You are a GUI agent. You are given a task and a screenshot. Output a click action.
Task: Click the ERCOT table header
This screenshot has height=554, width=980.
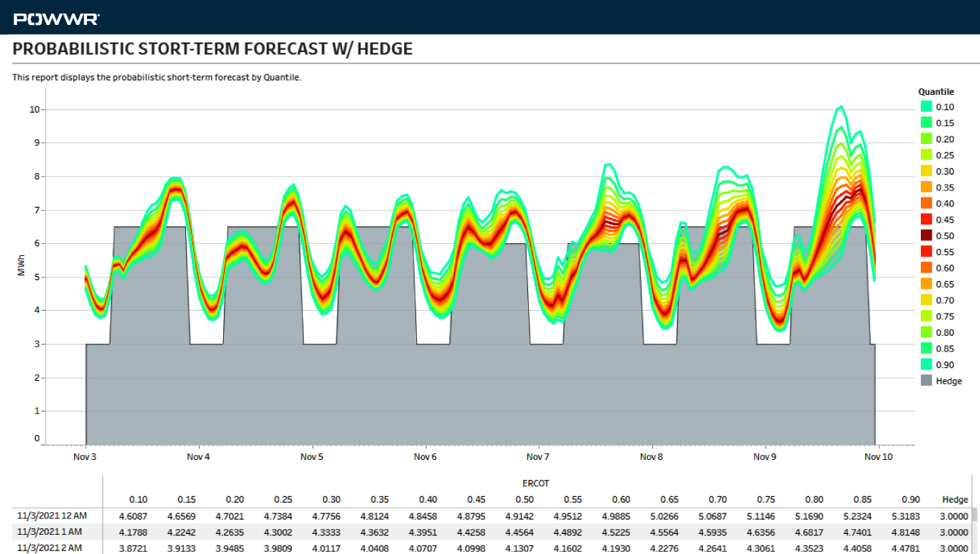535,483
